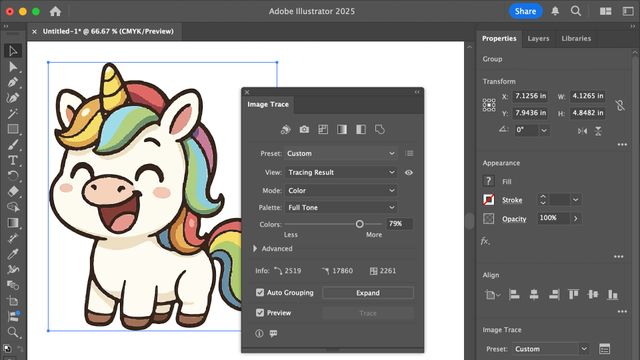Screen dimensions: 640x360
Task: Open Image Trace feedback speech-bubble icon
Action: (x=273, y=333)
